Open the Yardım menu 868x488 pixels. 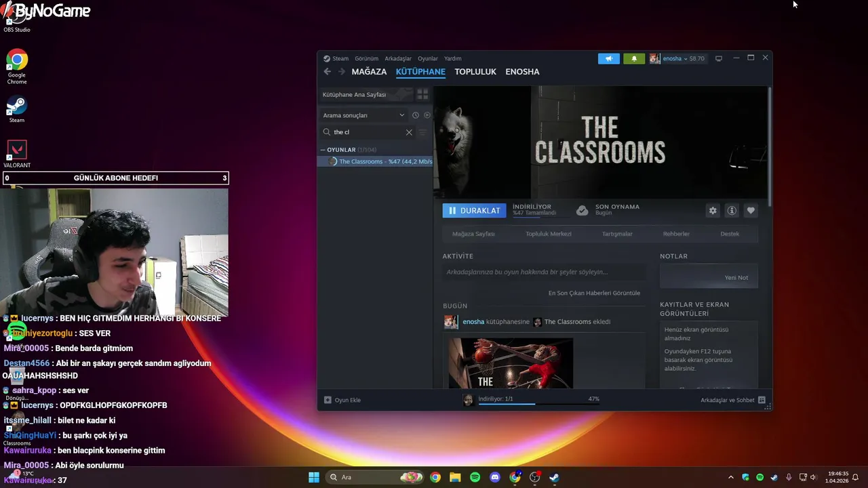coord(452,58)
